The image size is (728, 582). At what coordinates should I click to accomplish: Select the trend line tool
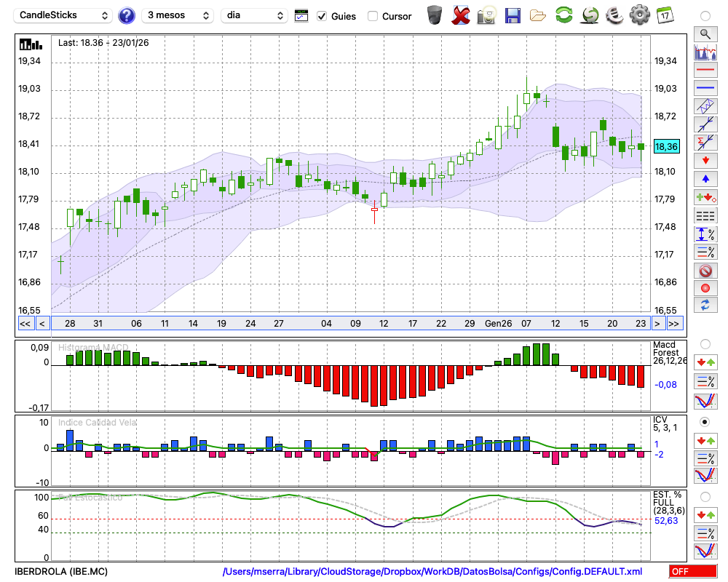[705, 124]
